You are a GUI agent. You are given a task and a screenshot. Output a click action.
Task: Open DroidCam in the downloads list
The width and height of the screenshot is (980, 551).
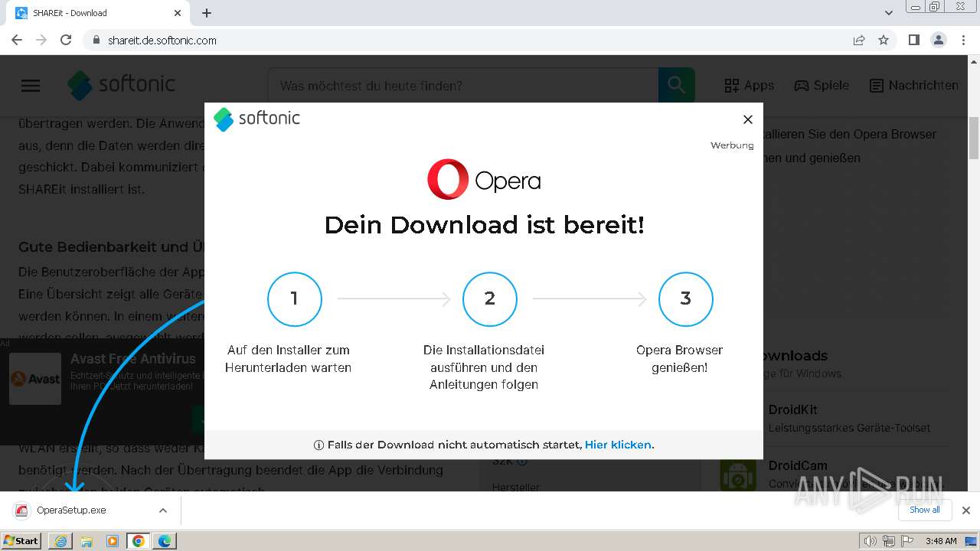pos(798,465)
